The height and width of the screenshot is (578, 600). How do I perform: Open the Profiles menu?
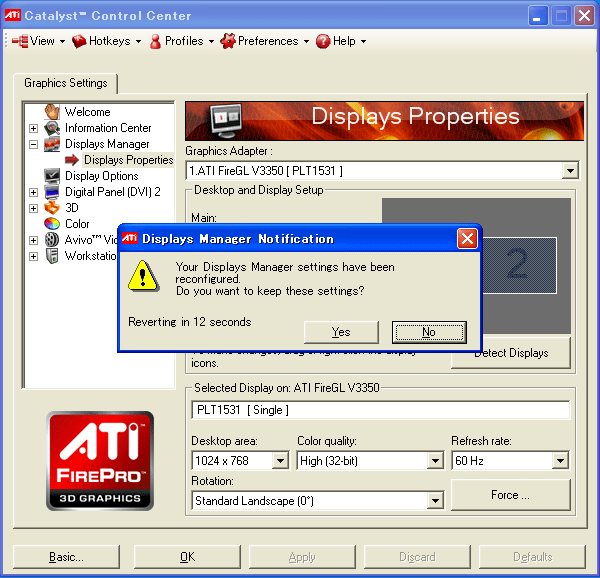(x=182, y=41)
